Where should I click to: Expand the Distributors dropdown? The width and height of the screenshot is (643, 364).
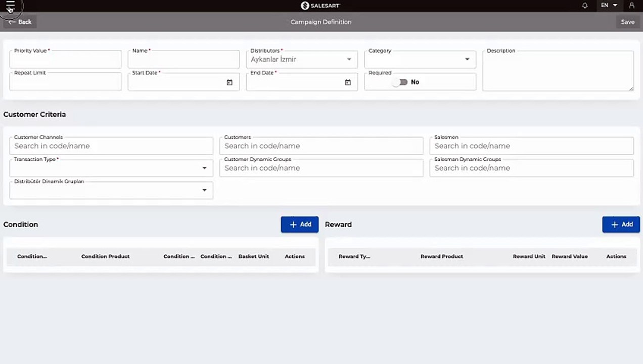pyautogui.click(x=349, y=60)
